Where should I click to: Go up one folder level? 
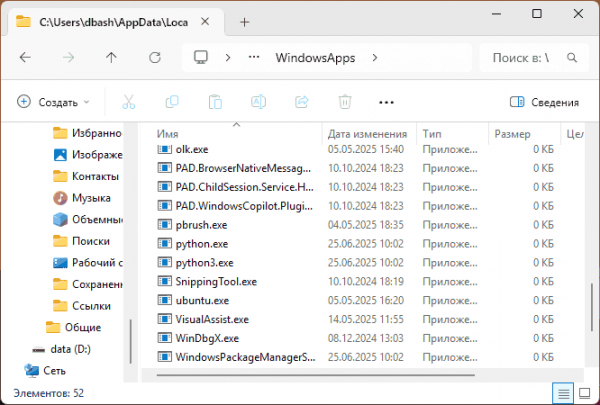tap(111, 58)
